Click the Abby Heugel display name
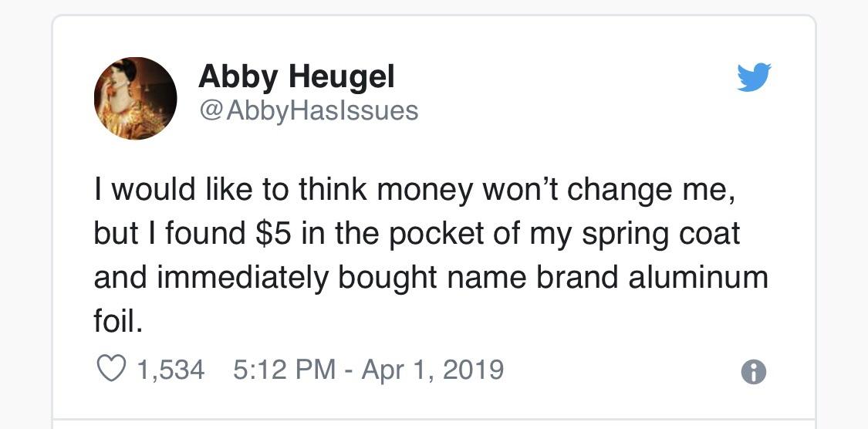This screenshot has height=429, width=868. [x=296, y=76]
